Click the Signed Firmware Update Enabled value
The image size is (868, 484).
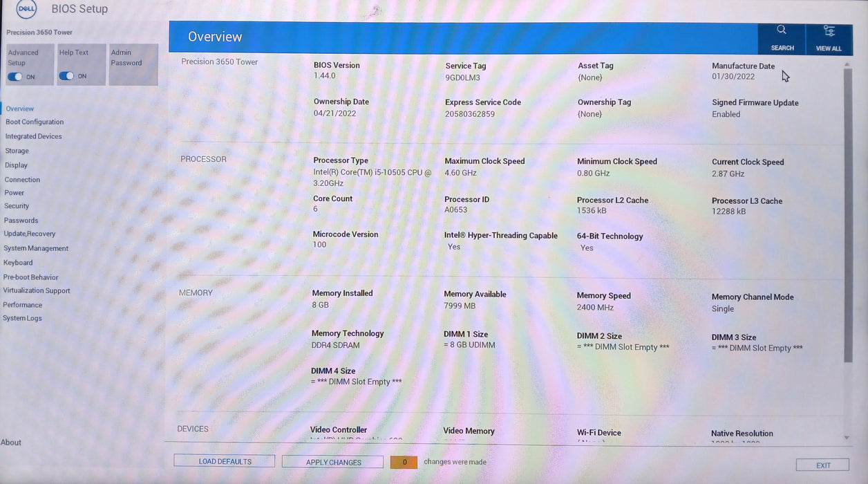726,115
